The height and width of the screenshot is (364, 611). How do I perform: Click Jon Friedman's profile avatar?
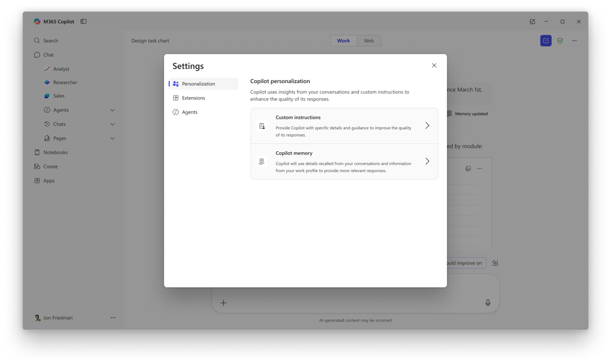pos(38,318)
